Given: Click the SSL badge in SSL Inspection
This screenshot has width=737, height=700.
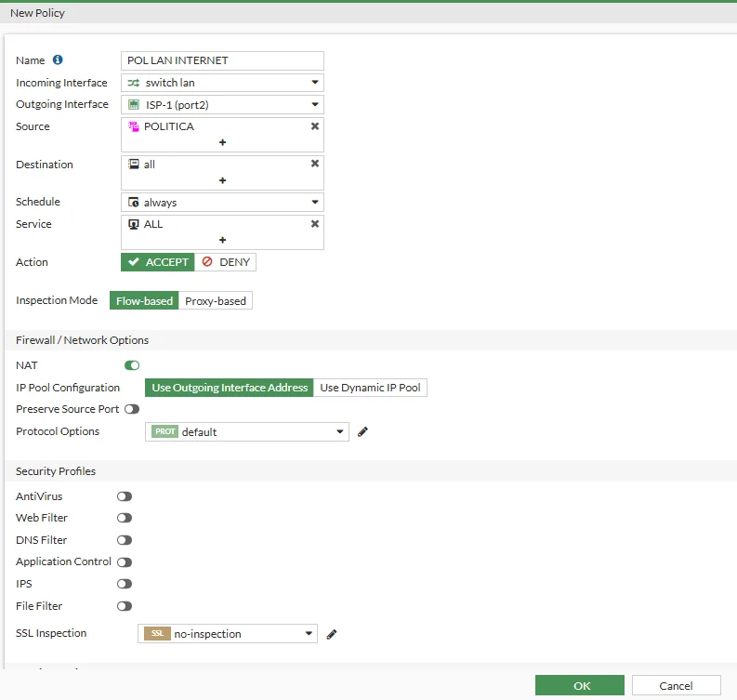Looking at the screenshot, I should click(157, 633).
